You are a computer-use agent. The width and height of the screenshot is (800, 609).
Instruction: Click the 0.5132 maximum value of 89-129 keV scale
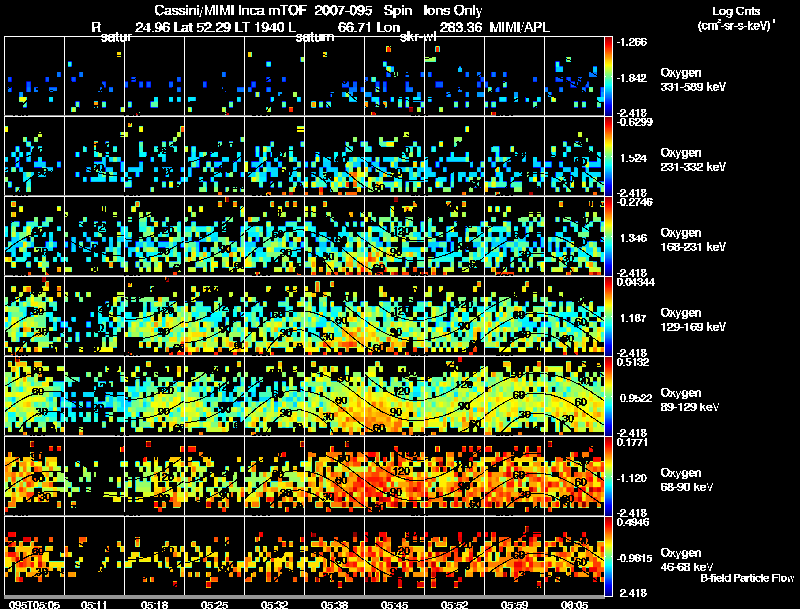point(633,362)
